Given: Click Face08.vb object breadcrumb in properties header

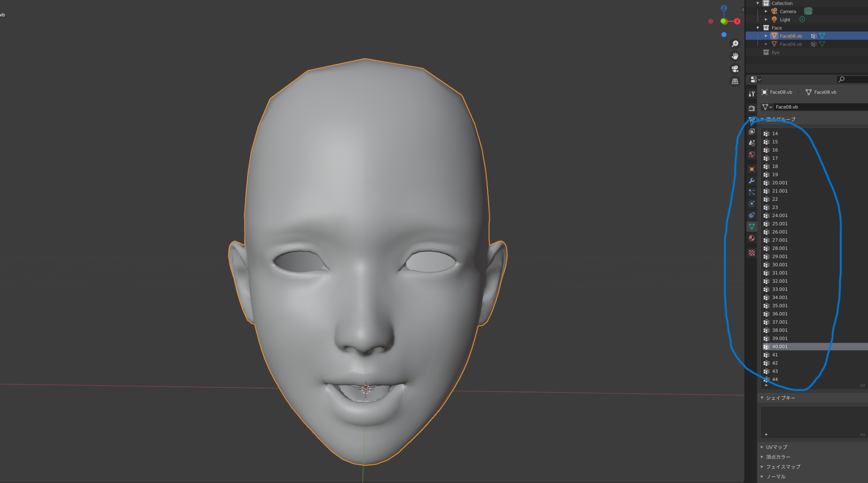Looking at the screenshot, I should tap(777, 92).
